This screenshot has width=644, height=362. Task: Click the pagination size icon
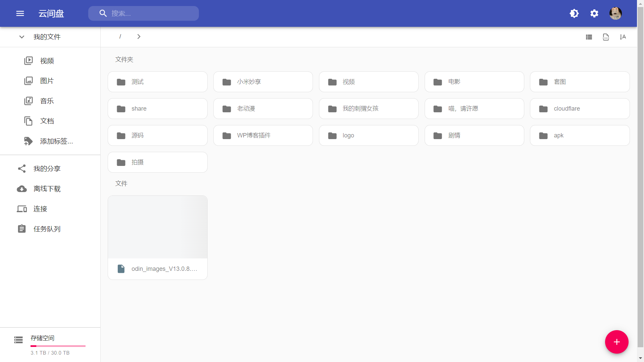pyautogui.click(x=606, y=37)
